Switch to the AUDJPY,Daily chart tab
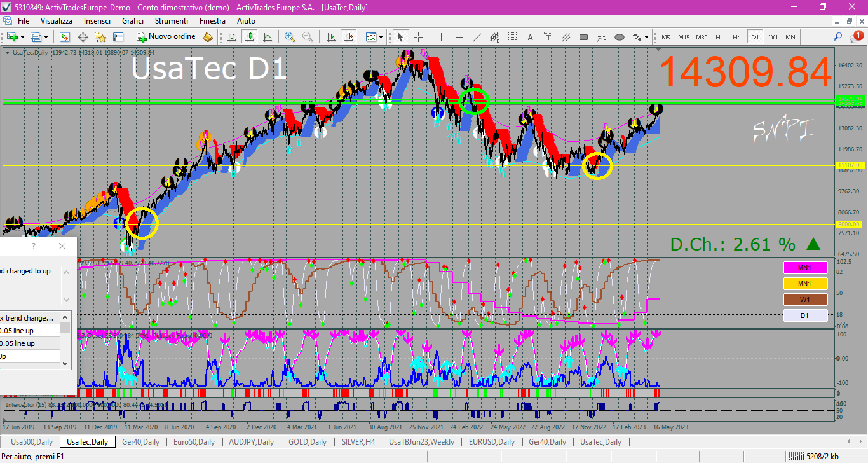This screenshot has height=463, width=868. point(251,441)
